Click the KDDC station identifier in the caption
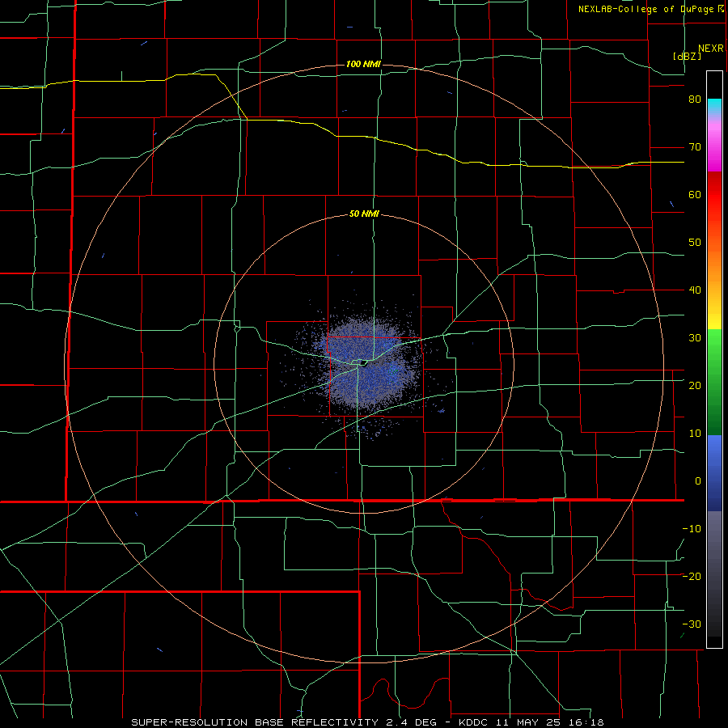This screenshot has width=728, height=728. 473,722
